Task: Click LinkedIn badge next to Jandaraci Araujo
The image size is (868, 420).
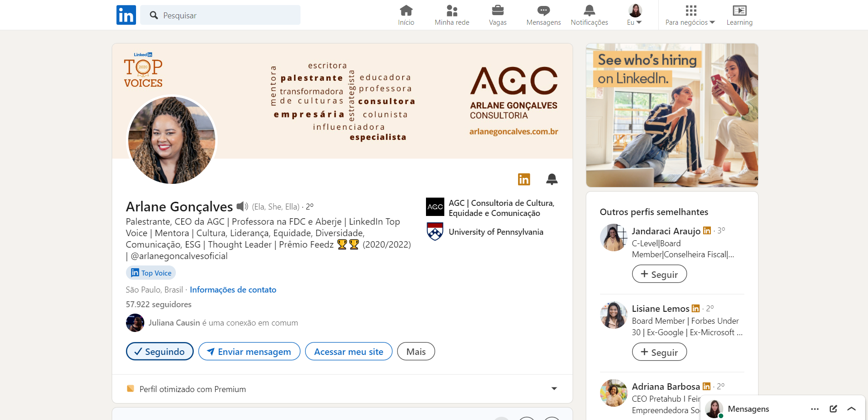Action: click(x=707, y=231)
